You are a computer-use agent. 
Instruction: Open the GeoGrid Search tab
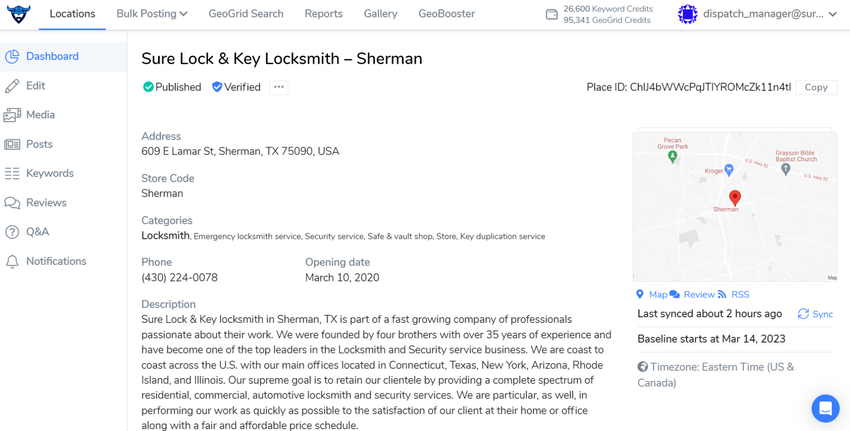[246, 14]
